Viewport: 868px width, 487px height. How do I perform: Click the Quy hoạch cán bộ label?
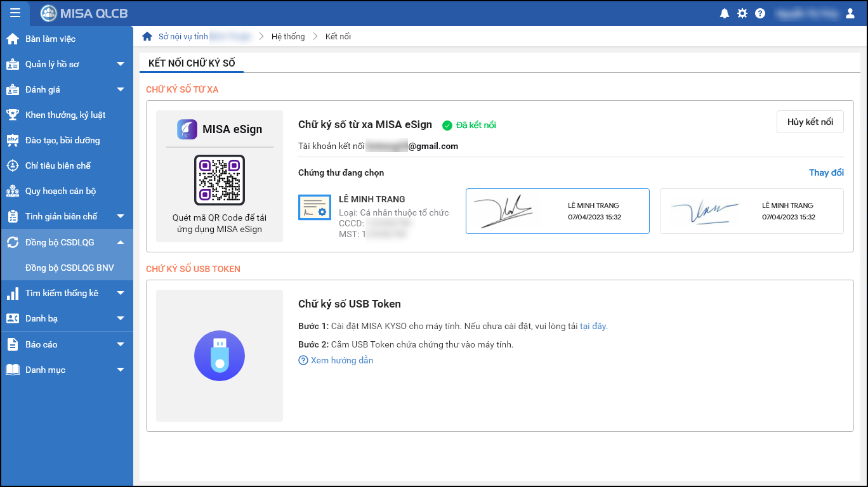[x=60, y=191]
